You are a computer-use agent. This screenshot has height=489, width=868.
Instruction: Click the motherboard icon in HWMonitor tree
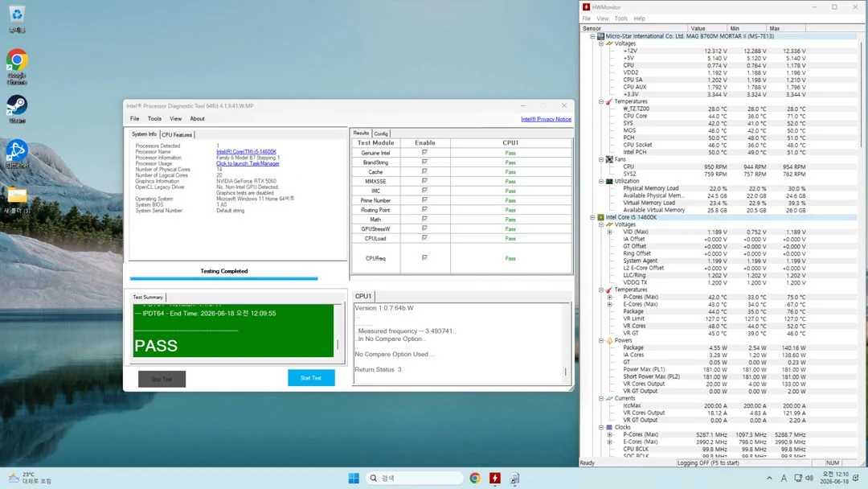(600, 36)
